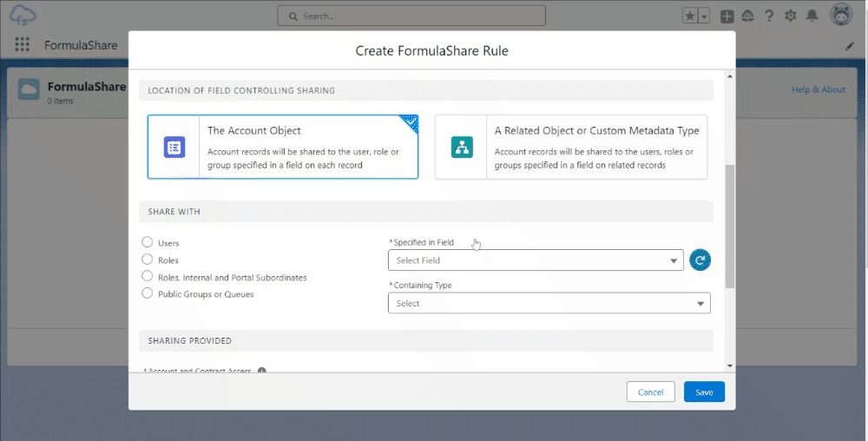Screen dimensions: 868x441
Task: Open the Favorites star icon
Action: [x=690, y=16]
